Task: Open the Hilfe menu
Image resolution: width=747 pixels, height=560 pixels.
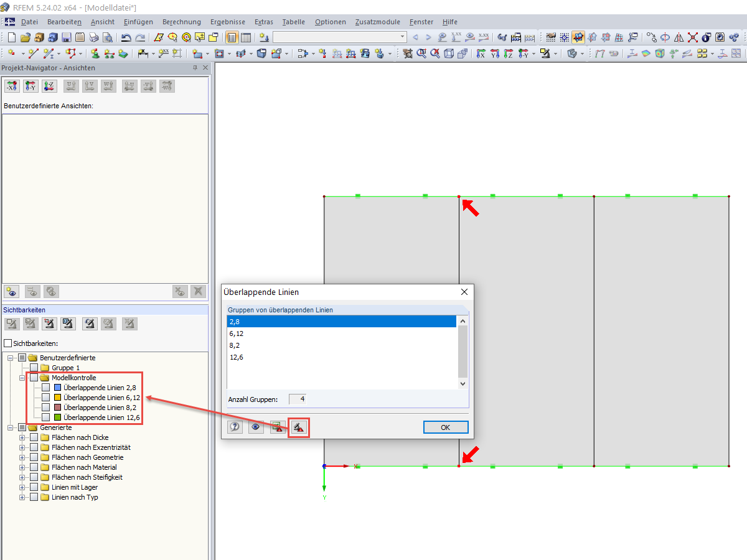Action: pyautogui.click(x=449, y=22)
